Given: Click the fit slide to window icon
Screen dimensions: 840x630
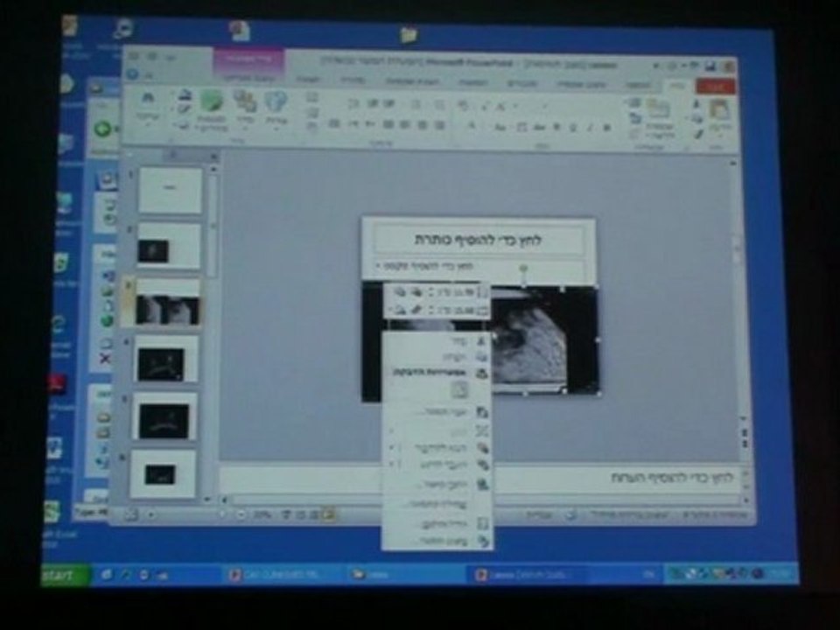Looking at the screenshot, I should [x=130, y=514].
